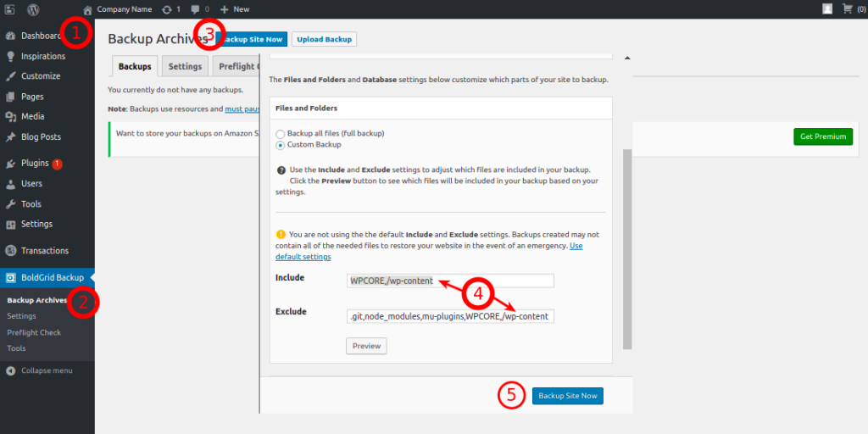The height and width of the screenshot is (434, 868).
Task: Open the site home icon next to Company Name
Action: [x=87, y=9]
